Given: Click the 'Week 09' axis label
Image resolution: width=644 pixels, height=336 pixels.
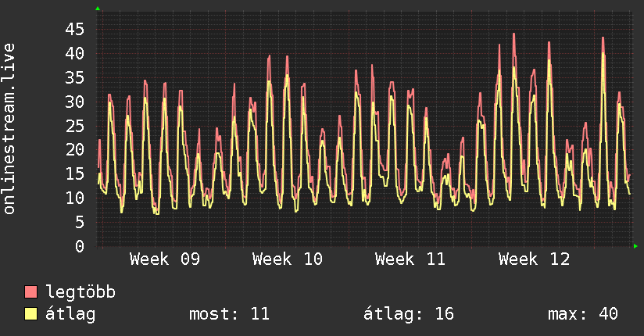Looking at the screenshot, I should [x=165, y=259].
